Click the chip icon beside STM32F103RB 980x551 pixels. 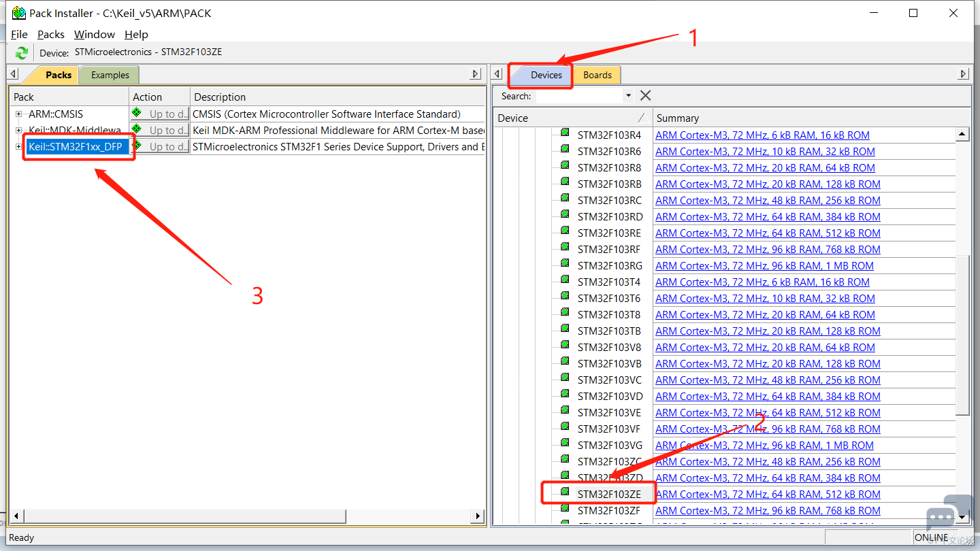[x=565, y=182]
